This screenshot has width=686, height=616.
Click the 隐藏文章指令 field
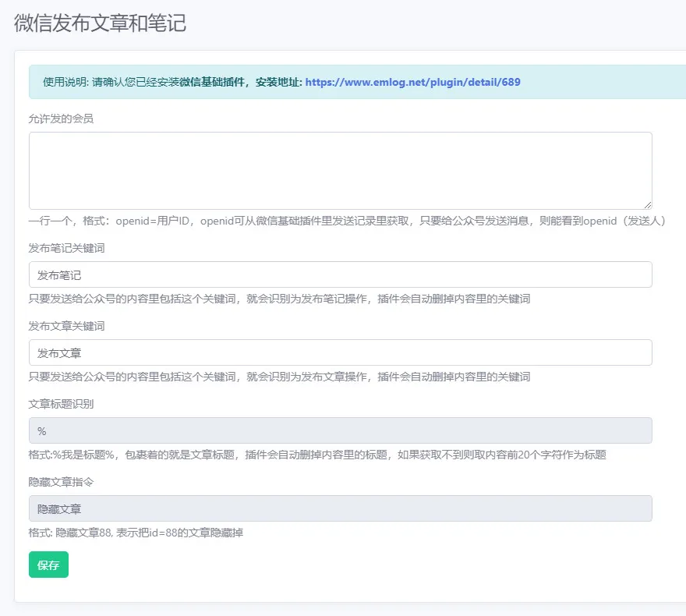[341, 508]
